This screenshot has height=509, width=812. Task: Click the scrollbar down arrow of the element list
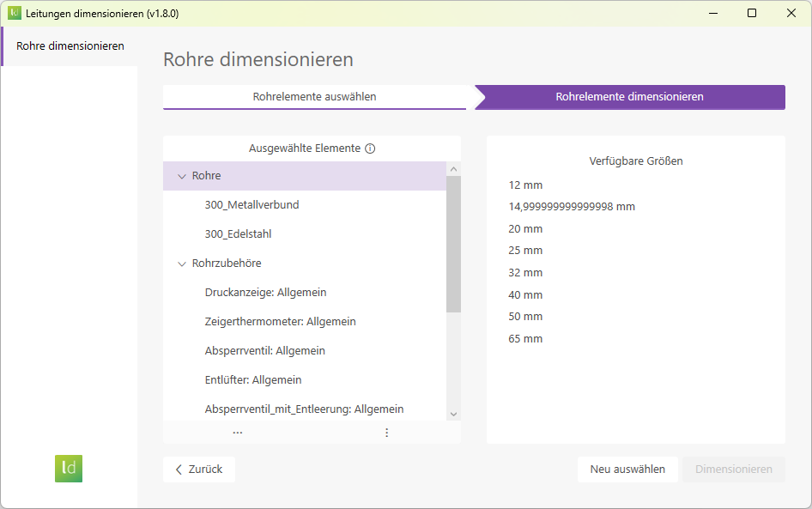pyautogui.click(x=453, y=415)
